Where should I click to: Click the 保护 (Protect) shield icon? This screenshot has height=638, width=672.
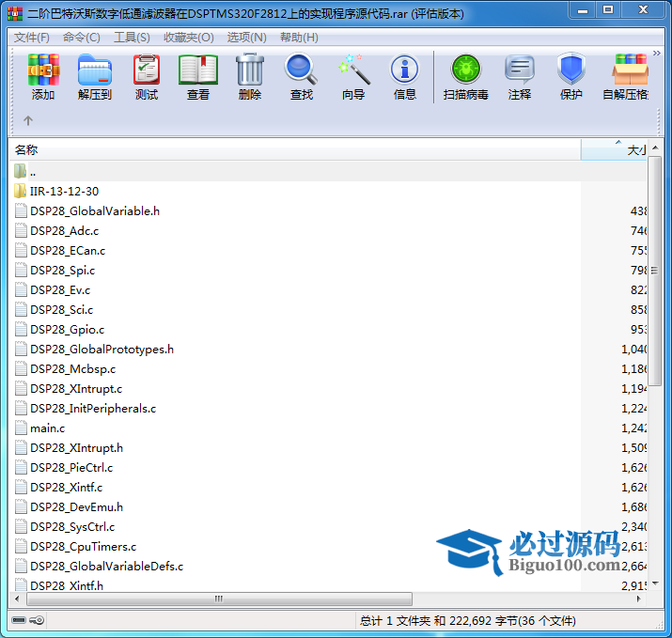tap(570, 77)
